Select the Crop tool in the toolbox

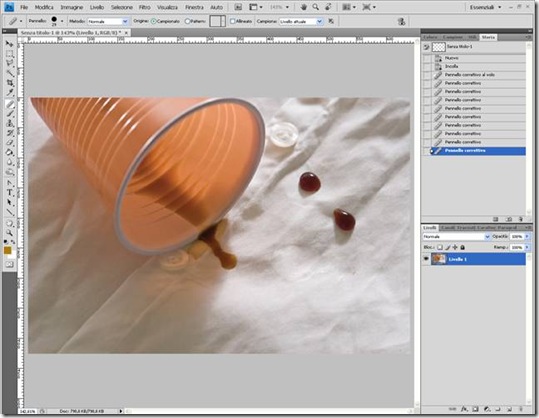click(10, 82)
